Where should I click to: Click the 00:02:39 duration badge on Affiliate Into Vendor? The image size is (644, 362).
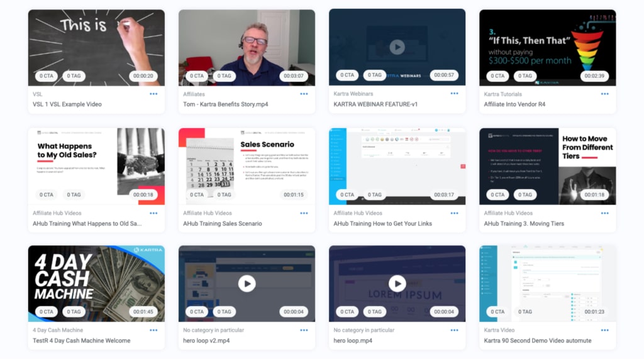[x=594, y=76]
